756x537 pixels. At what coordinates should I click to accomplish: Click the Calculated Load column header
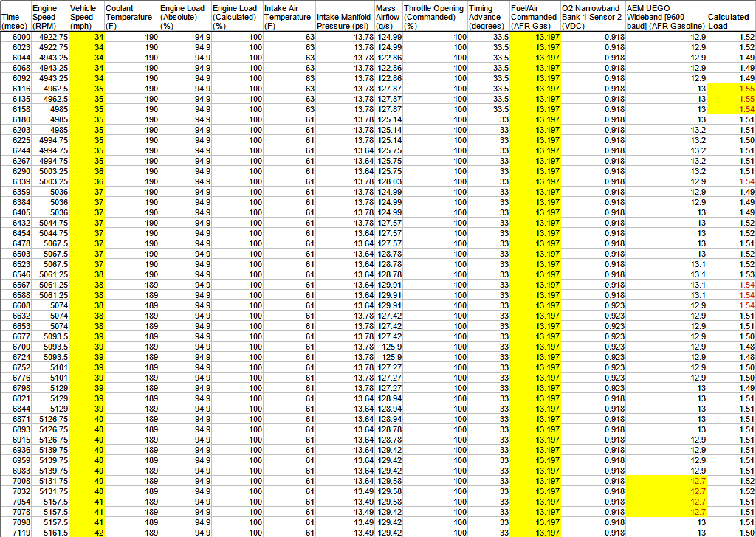point(730,21)
